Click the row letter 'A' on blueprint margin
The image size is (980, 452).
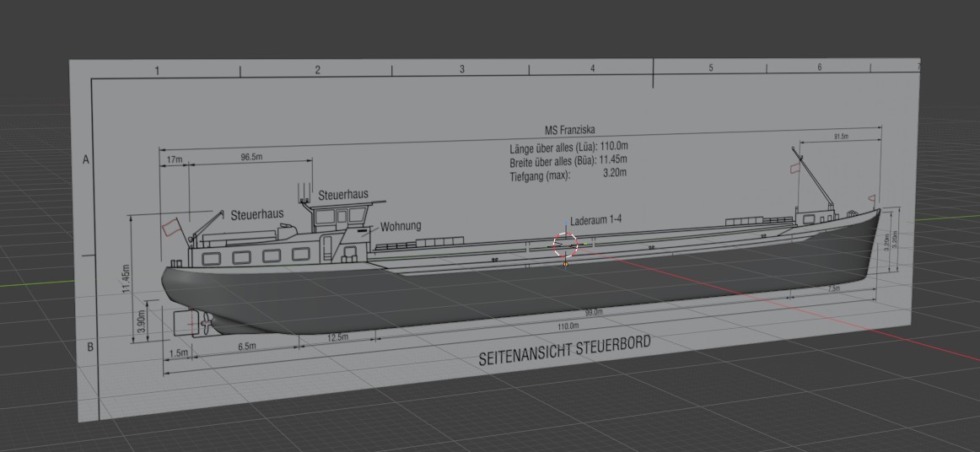[x=86, y=160]
